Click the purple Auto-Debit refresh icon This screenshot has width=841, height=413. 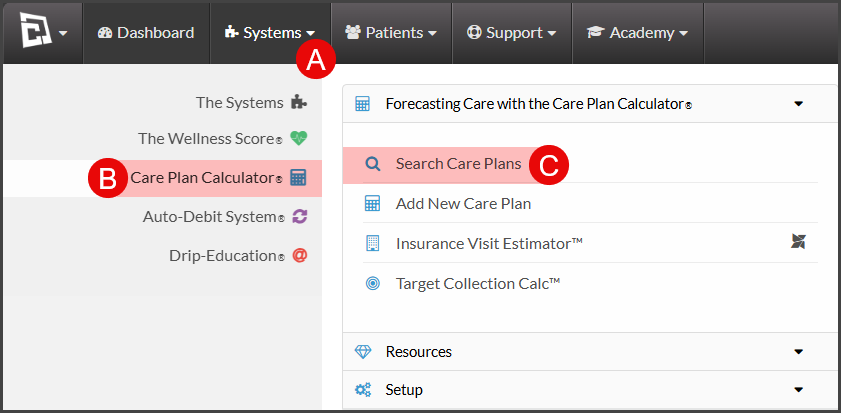coord(299,217)
